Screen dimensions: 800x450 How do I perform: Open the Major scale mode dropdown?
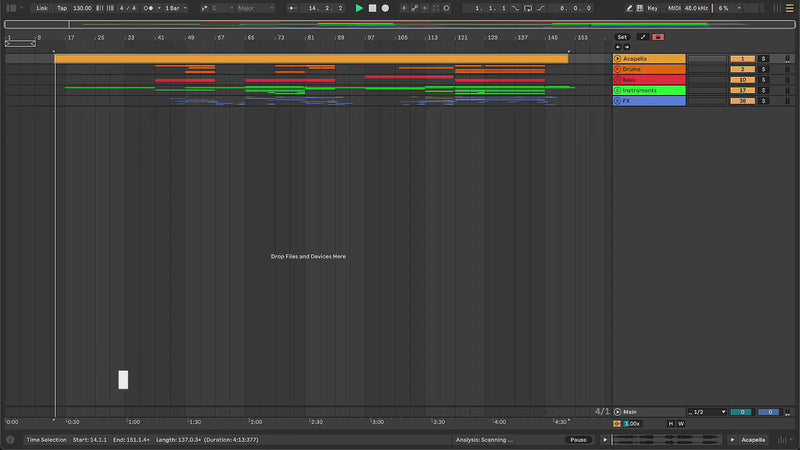tap(255, 8)
